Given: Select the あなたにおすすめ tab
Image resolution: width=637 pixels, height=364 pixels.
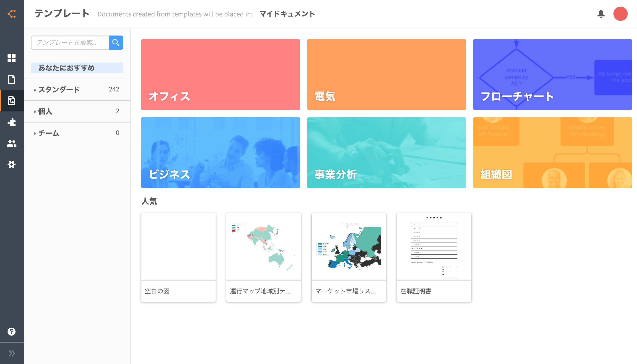Looking at the screenshot, I should pyautogui.click(x=77, y=68).
